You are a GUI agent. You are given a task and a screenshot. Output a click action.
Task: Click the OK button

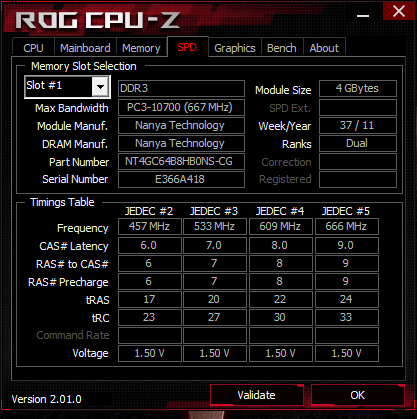click(x=358, y=395)
